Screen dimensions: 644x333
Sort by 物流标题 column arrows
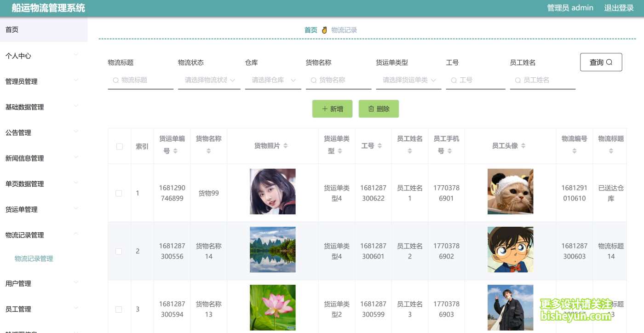(x=611, y=151)
